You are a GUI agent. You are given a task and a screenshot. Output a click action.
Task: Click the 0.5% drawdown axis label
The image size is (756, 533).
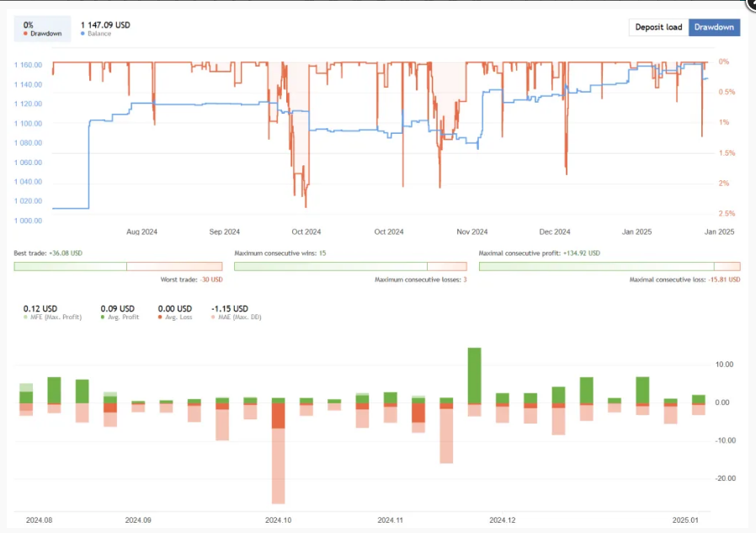tap(727, 92)
